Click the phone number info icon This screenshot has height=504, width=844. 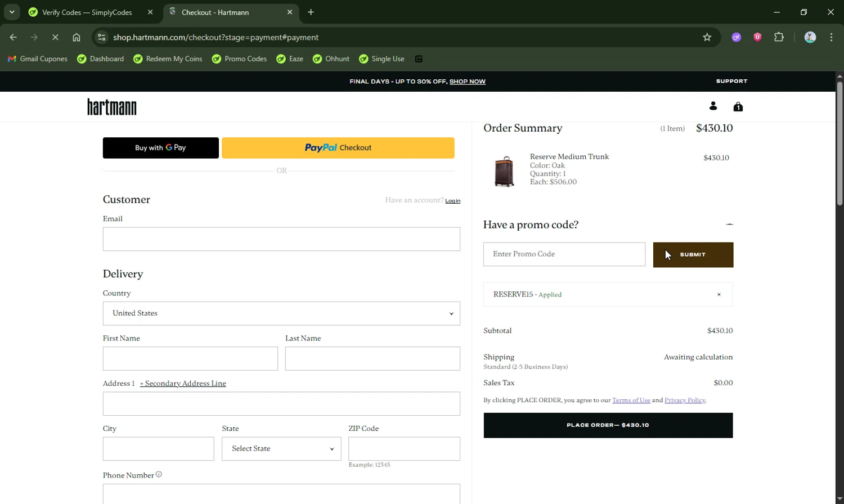[x=159, y=475]
